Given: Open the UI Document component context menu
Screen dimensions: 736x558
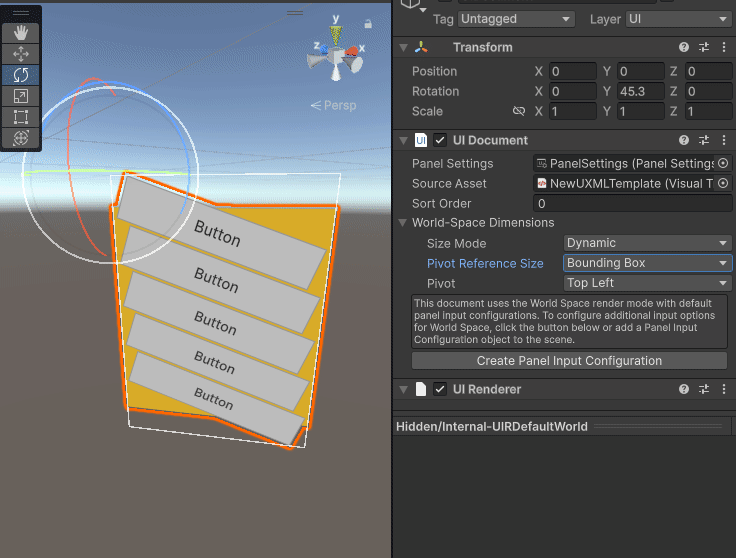Looking at the screenshot, I should pyautogui.click(x=723, y=140).
